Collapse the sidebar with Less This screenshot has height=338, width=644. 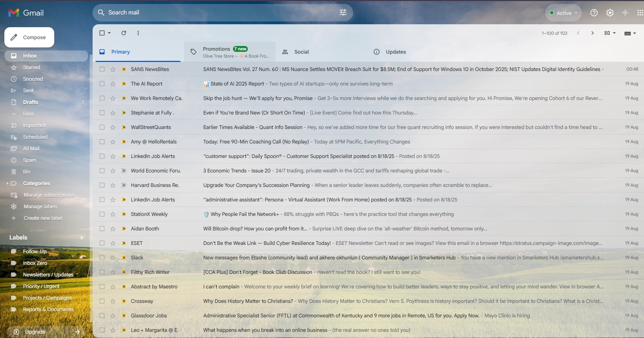pos(28,114)
